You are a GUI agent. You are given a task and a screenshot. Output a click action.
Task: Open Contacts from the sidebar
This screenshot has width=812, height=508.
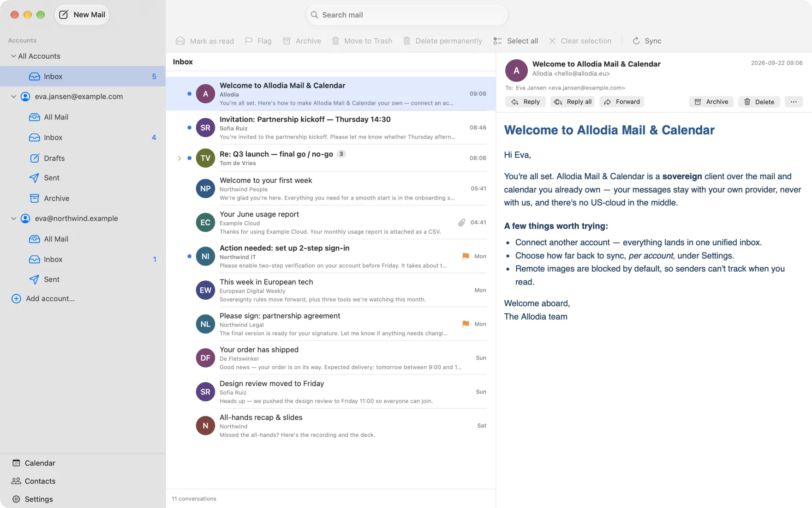coord(34,481)
